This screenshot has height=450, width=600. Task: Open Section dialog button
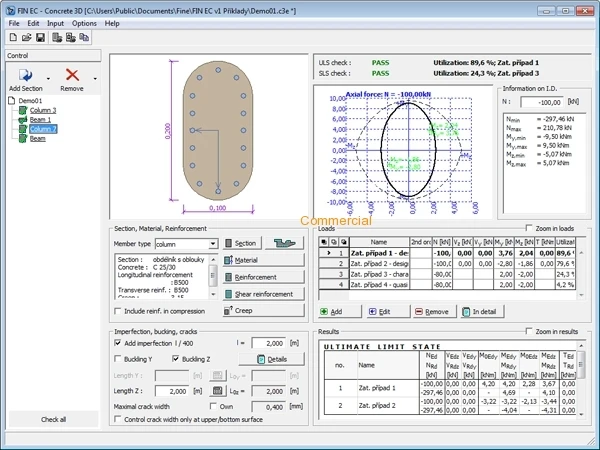point(242,243)
